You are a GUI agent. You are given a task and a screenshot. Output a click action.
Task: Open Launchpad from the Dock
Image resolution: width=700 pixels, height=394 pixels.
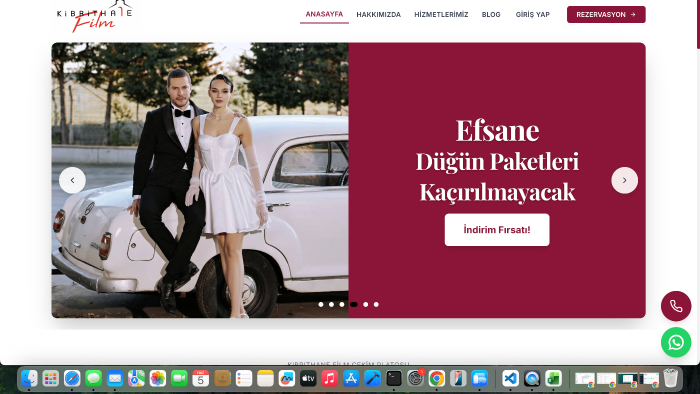(x=50, y=379)
